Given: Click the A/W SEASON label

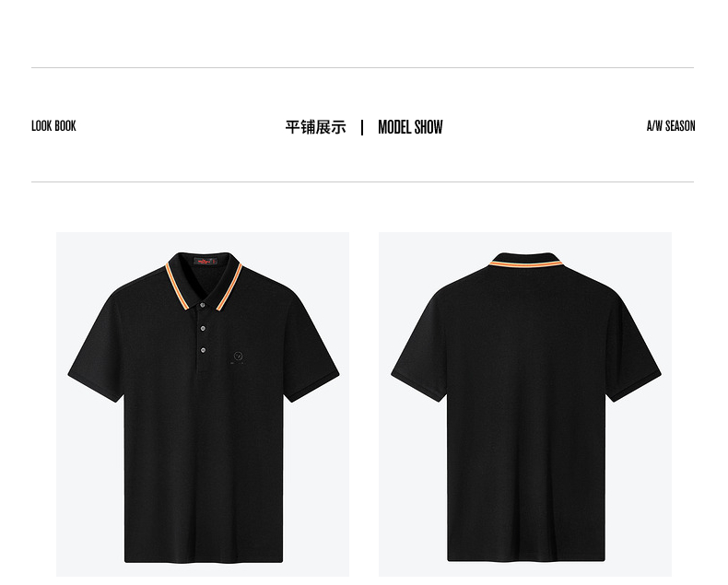Looking at the screenshot, I should (x=671, y=126).
